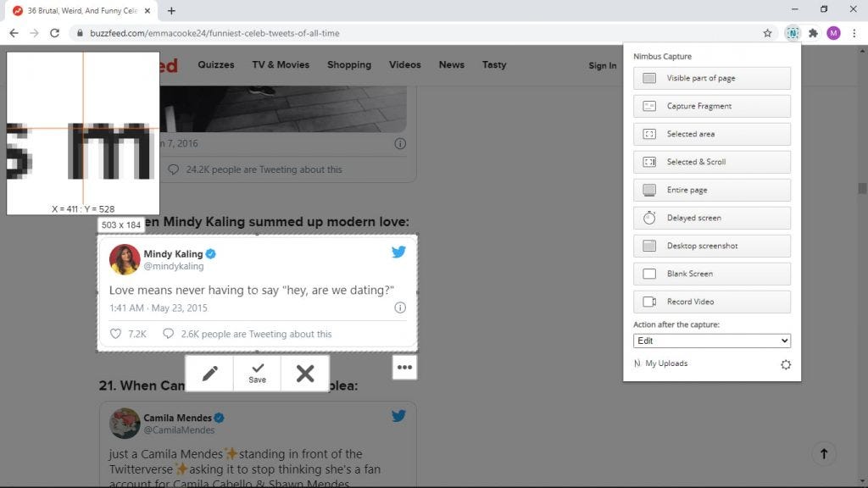Click the Nimbus extension icon in the browser toolbar
Viewport: 868px width, 488px height.
click(792, 32)
